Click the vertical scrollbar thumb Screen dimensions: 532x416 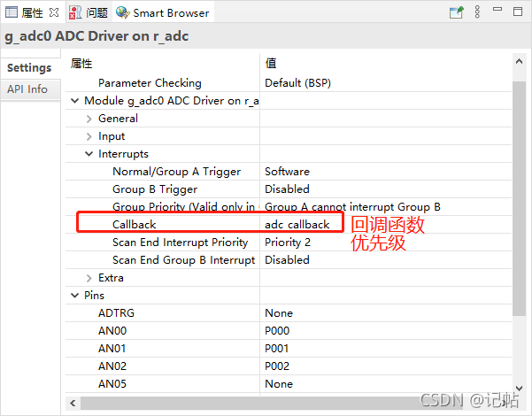(x=519, y=198)
